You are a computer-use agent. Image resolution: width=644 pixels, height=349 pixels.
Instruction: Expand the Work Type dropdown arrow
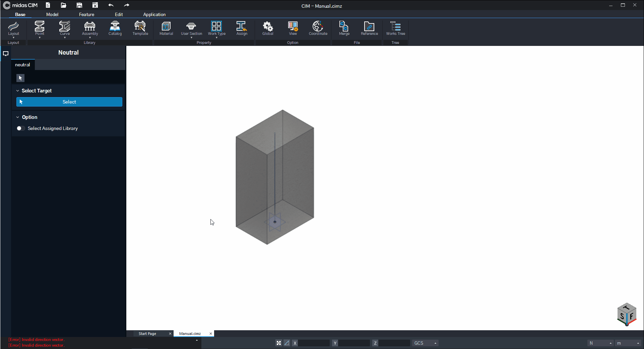216,38
